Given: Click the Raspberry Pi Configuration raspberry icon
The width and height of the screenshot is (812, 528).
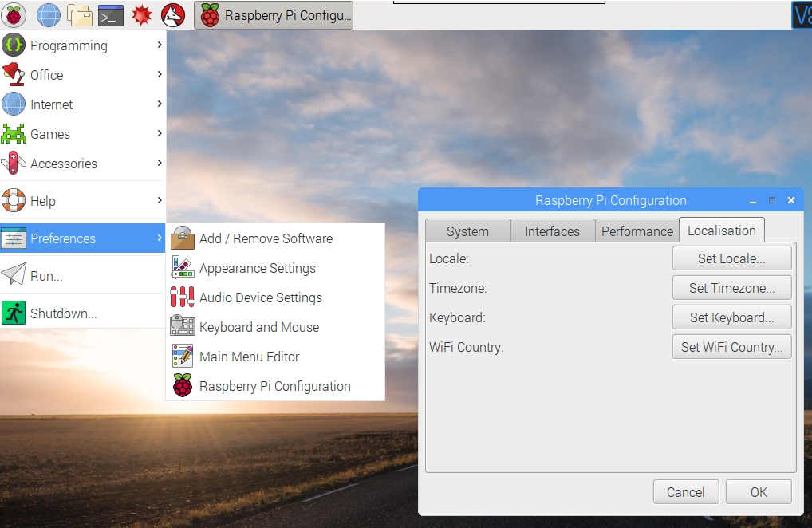Looking at the screenshot, I should coord(183,386).
